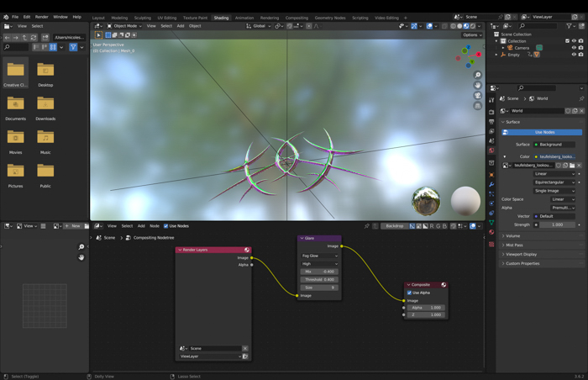Viewport: 588px width, 380px height.
Task: Click the filter funnel icon in file browser
Action: point(73,47)
